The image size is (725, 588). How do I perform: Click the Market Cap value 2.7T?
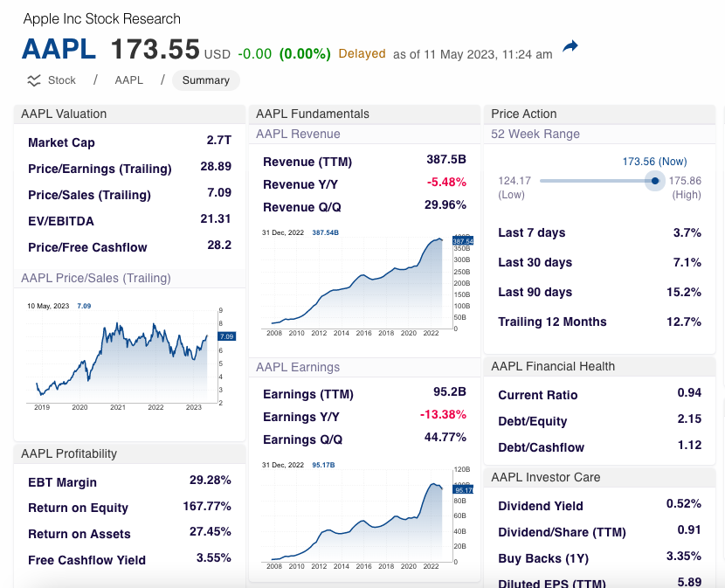click(x=218, y=140)
